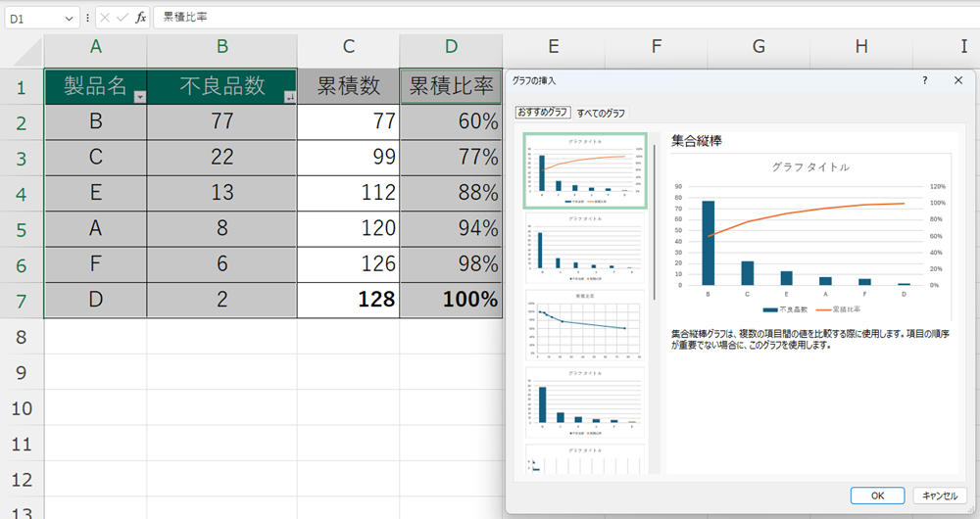Viewport: 980px width, 519px height.
Task: Pick the third line chart thumbnail (累積比率)
Action: coord(584,325)
